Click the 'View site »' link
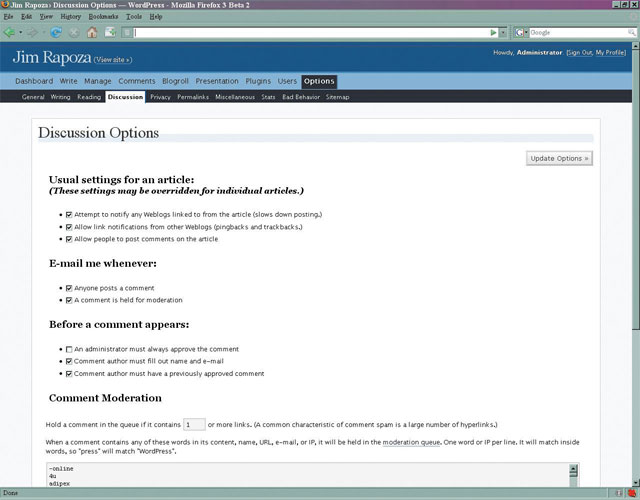Image resolution: width=640 pixels, height=500 pixels. pos(113,60)
